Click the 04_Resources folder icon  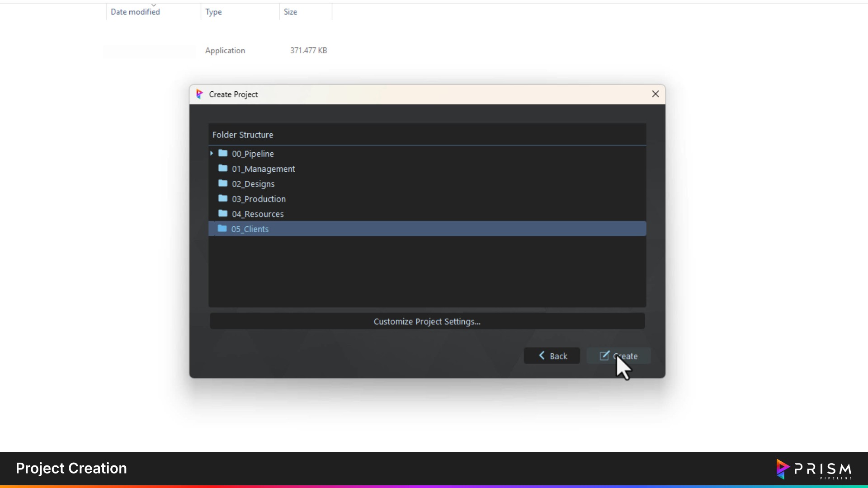(223, 213)
